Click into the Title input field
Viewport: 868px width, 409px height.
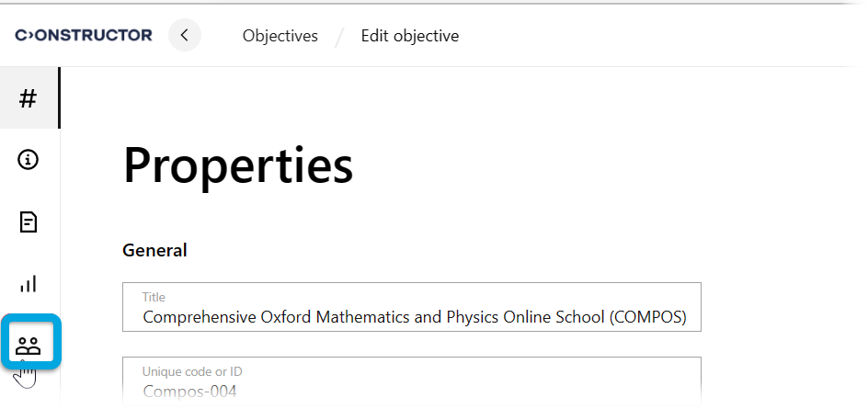click(412, 308)
